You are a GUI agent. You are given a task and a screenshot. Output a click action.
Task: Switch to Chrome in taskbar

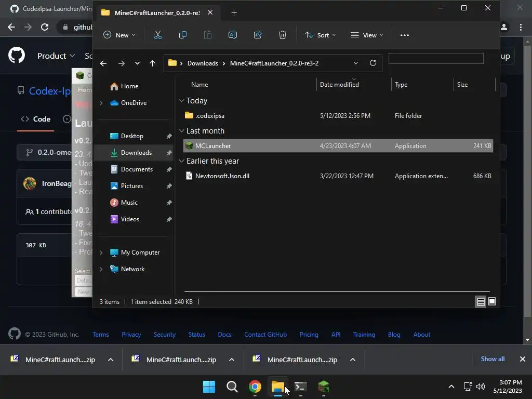pos(255,387)
